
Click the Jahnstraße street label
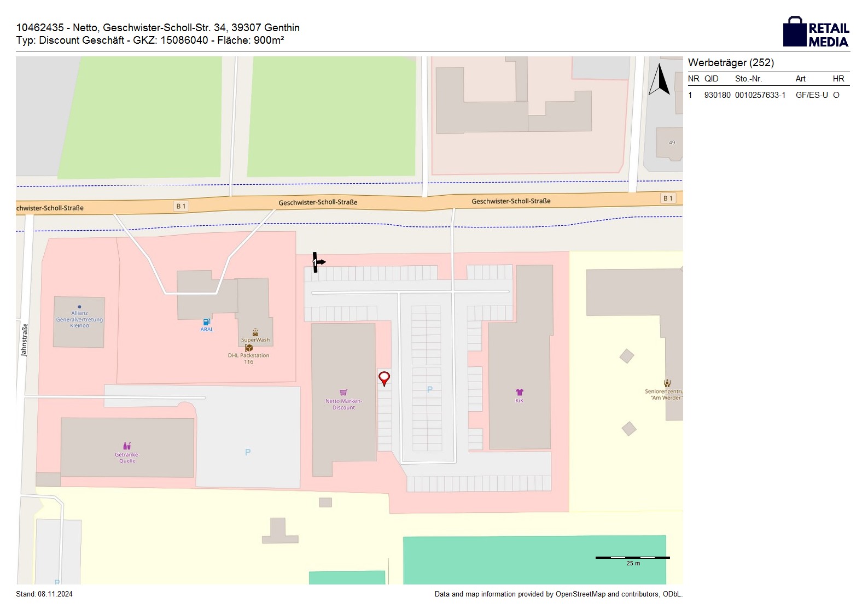(x=24, y=340)
